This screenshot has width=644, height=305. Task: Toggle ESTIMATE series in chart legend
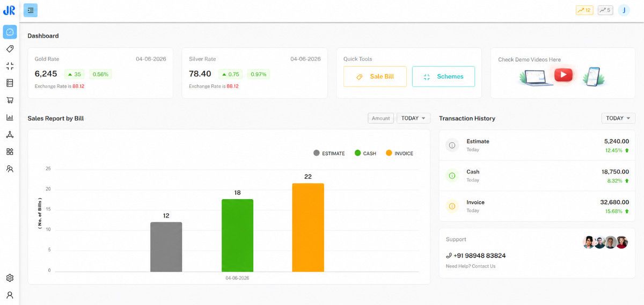click(x=329, y=154)
